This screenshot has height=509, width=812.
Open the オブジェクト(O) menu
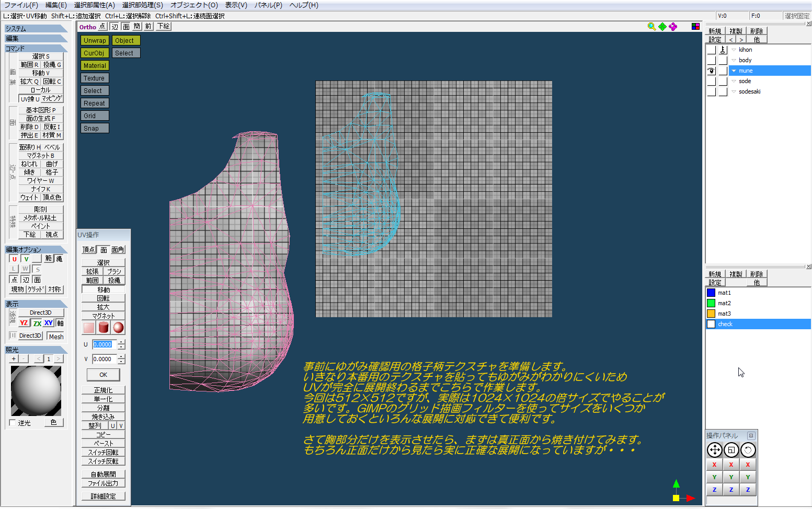point(194,5)
